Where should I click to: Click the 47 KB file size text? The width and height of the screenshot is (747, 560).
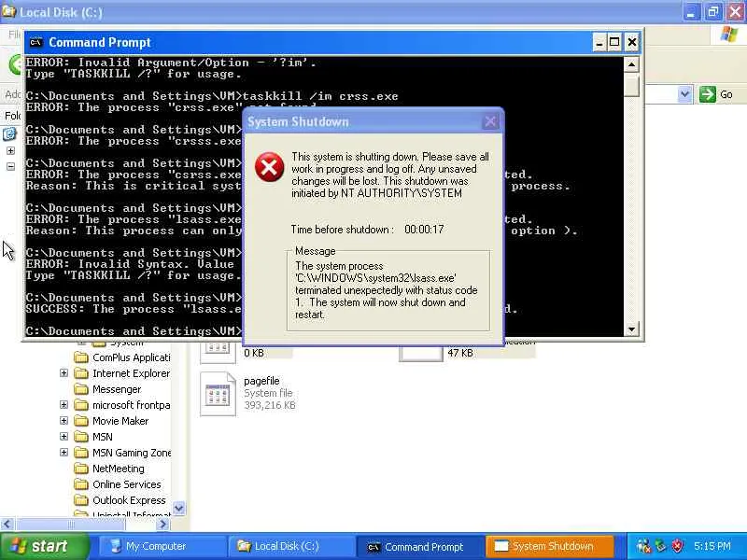[x=460, y=353]
